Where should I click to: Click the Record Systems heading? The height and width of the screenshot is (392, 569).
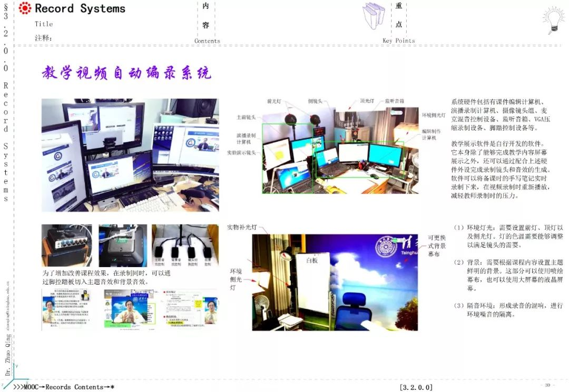pyautogui.click(x=80, y=8)
